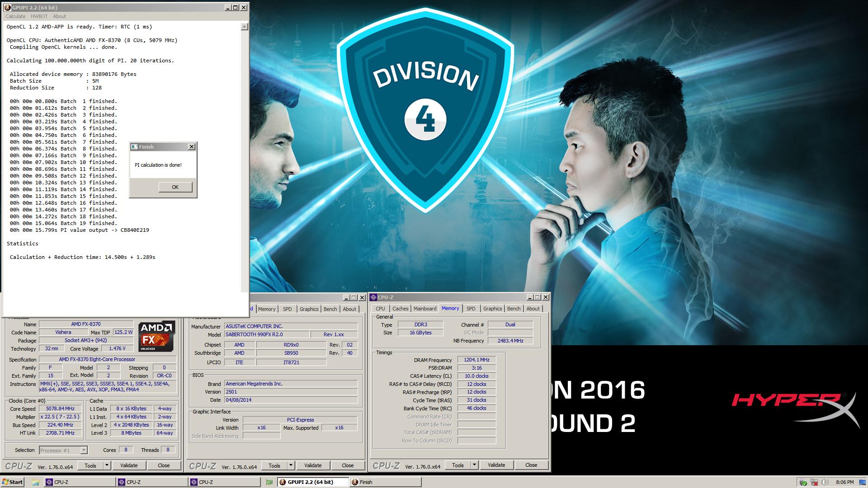
Task: Open About tab in the Mainboard CPU-Z window
Action: click(x=349, y=309)
